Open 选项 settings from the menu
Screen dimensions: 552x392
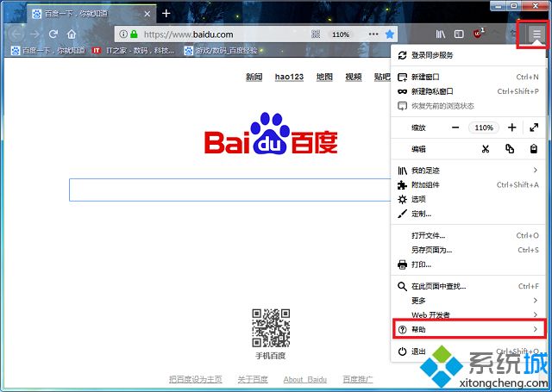click(468, 199)
